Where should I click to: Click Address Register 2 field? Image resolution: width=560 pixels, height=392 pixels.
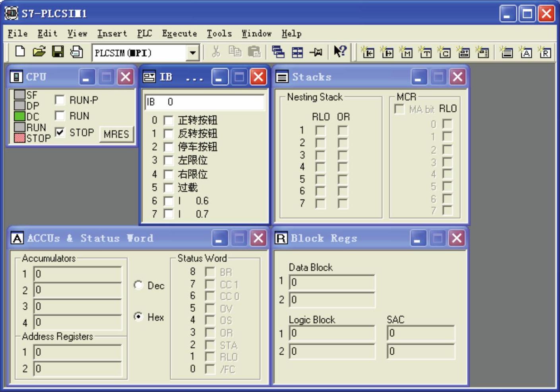[x=78, y=369]
